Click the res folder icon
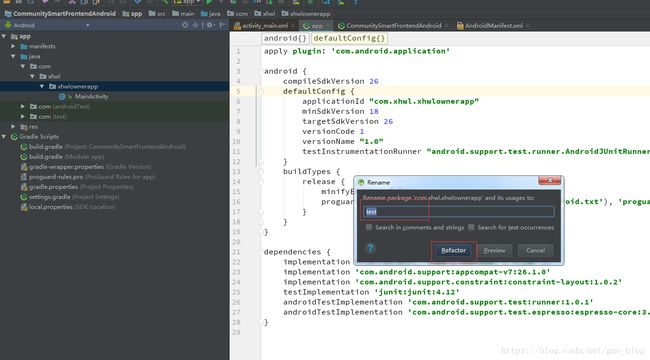650x360 pixels. click(x=24, y=127)
